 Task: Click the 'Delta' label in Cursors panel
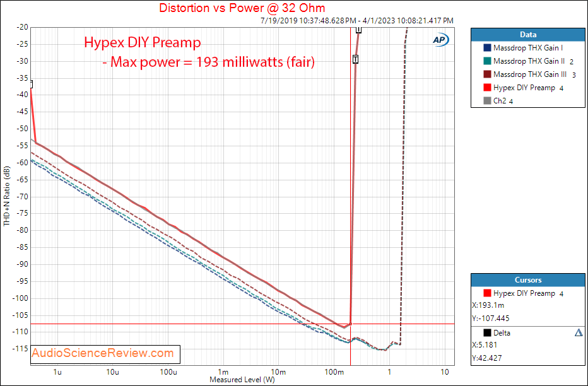(x=502, y=333)
